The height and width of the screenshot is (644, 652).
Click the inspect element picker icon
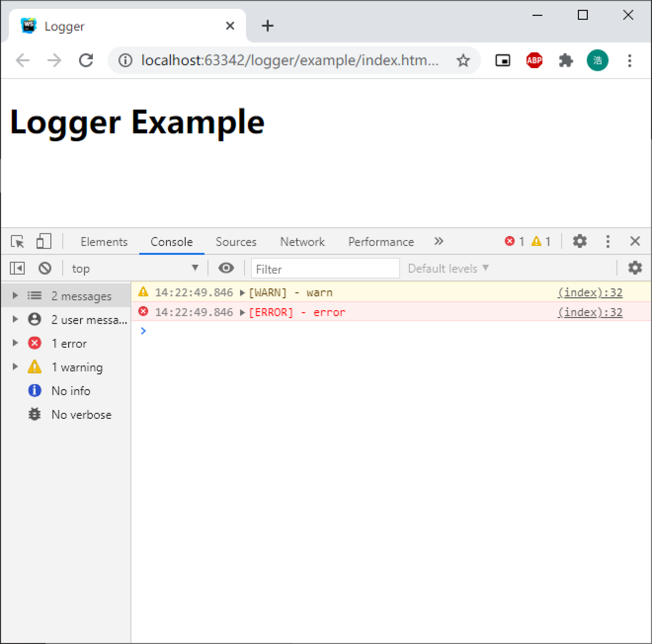click(x=17, y=242)
